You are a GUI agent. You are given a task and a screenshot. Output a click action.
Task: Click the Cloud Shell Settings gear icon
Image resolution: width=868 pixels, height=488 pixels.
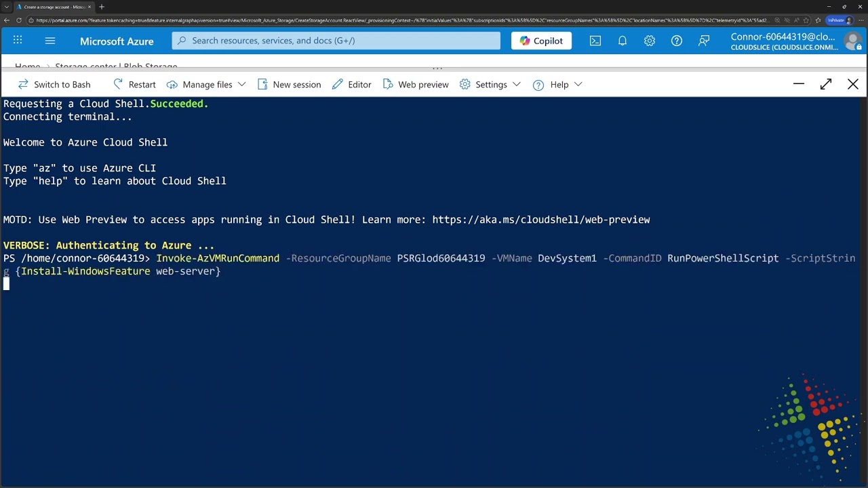[465, 85]
